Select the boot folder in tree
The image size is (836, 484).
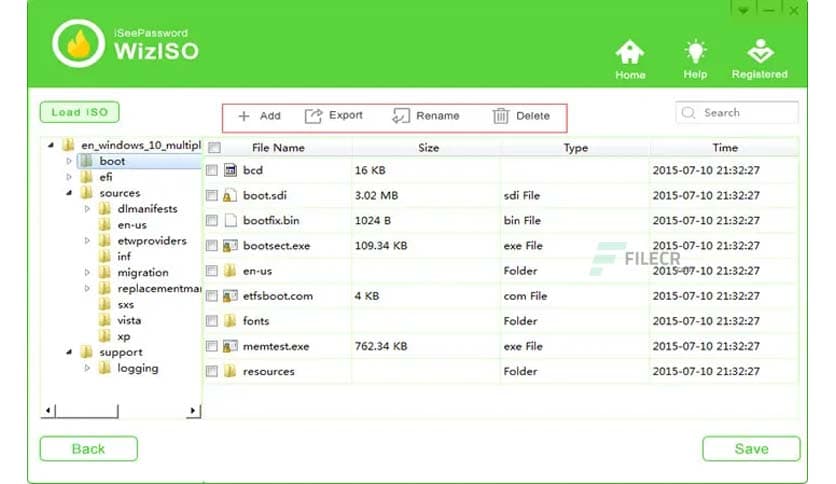coord(112,160)
